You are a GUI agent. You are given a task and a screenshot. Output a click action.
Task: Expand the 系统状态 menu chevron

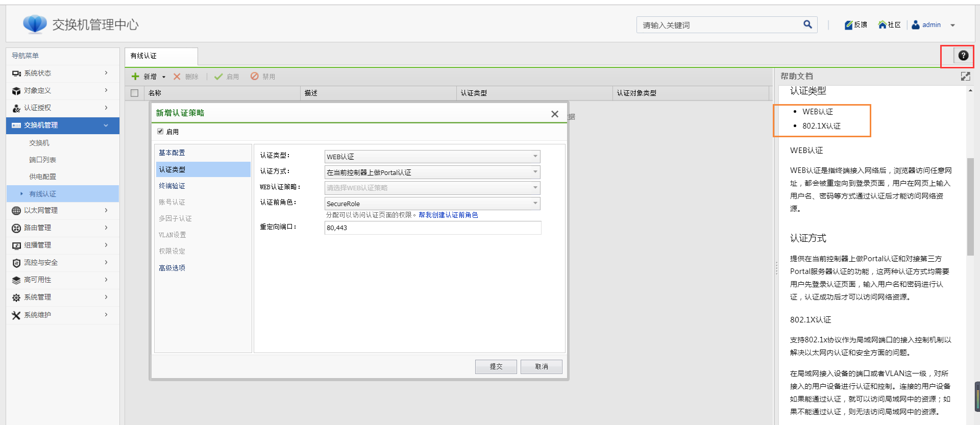pyautogui.click(x=106, y=73)
